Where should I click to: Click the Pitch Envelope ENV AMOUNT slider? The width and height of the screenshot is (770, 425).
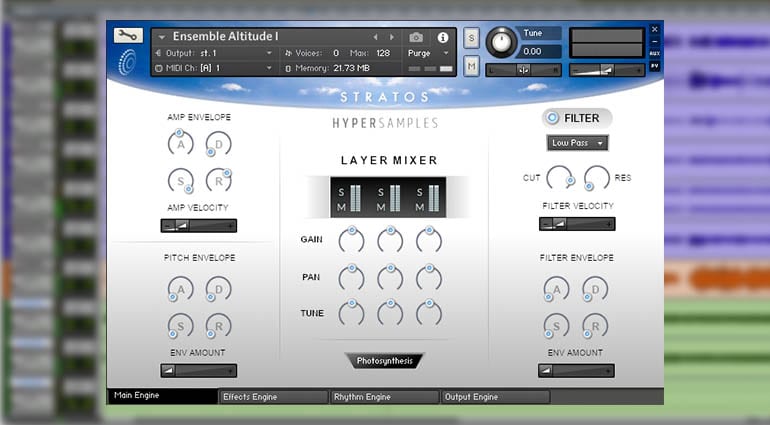[199, 370]
